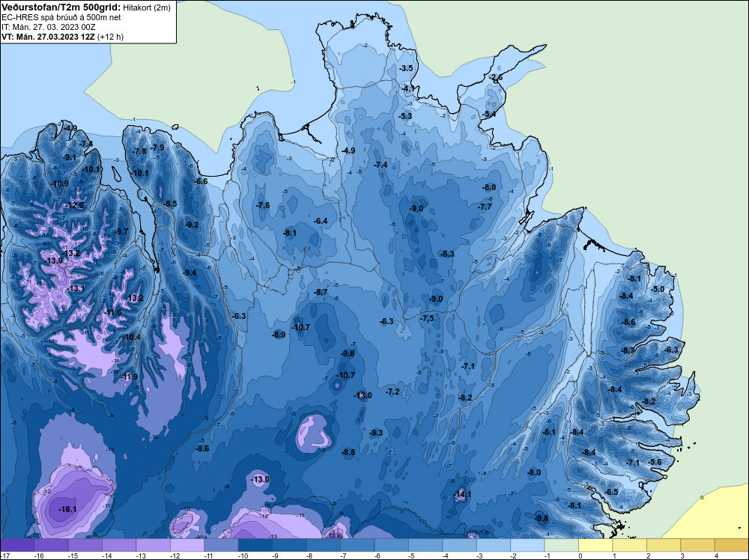Click the -7.5 temperature label
The height and width of the screenshot is (560, 749).
(x=427, y=318)
